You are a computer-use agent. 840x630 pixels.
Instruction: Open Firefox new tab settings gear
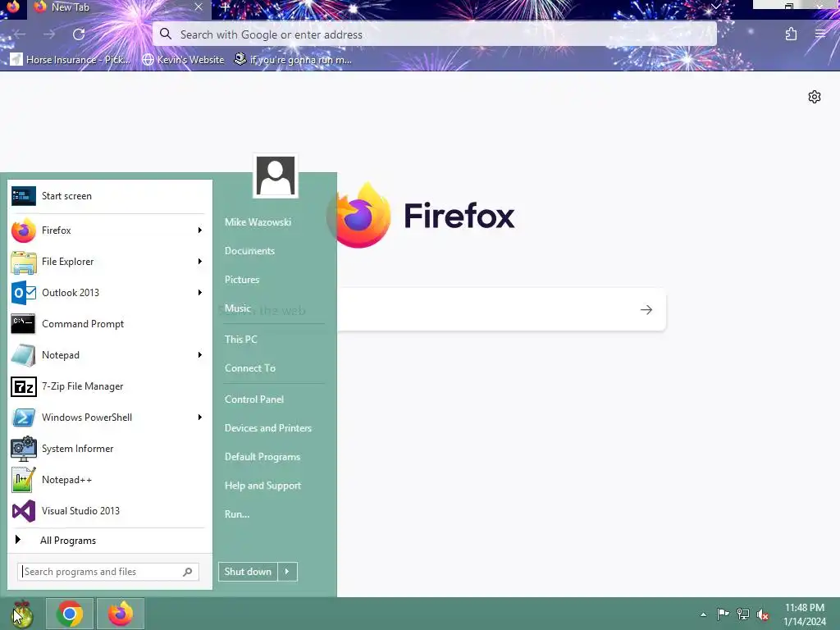pyautogui.click(x=815, y=97)
